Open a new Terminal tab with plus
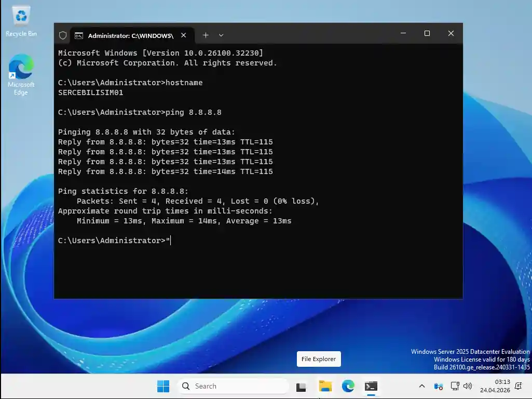The height and width of the screenshot is (399, 532). point(206,35)
